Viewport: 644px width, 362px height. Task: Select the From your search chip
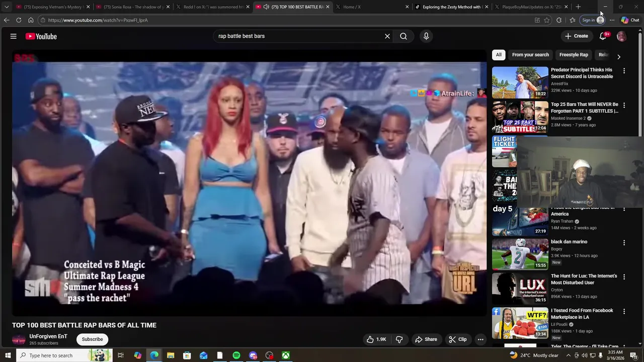[x=530, y=55]
